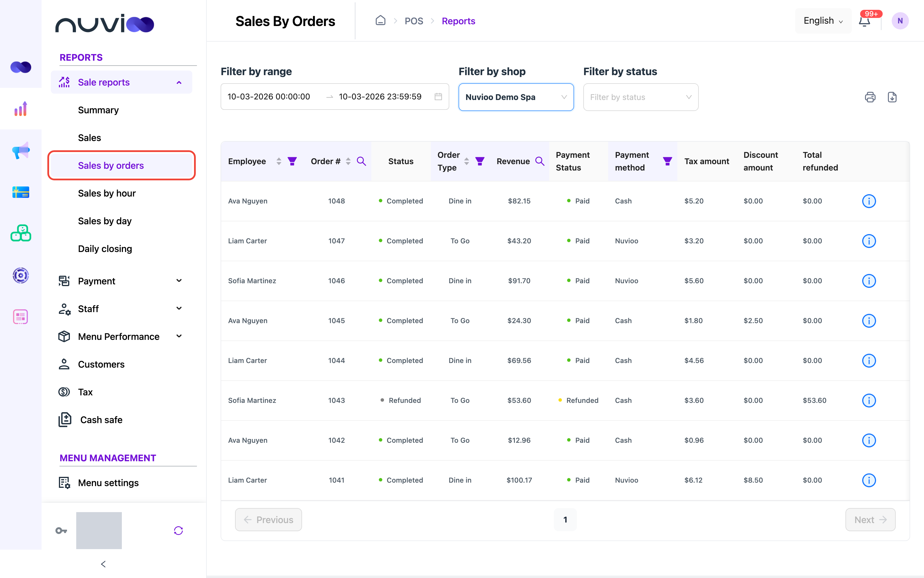Open the Summary report
Image resolution: width=924 pixels, height=578 pixels.
[98, 110]
